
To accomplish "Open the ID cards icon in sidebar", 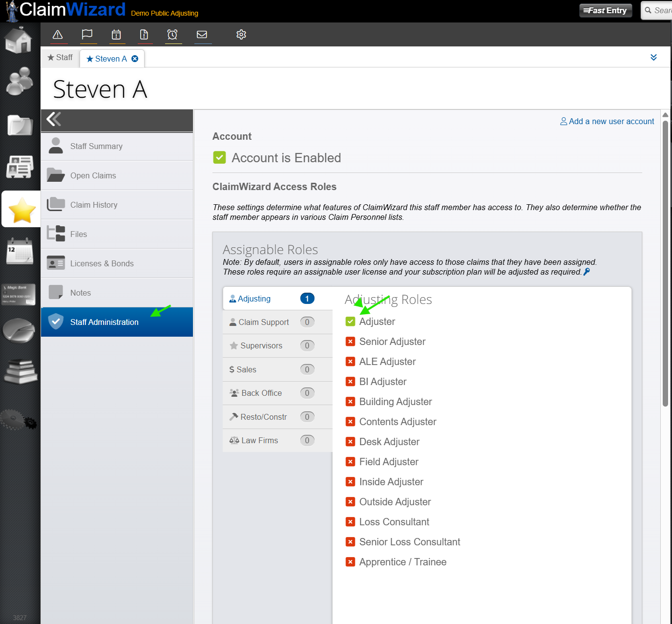I will click(20, 167).
